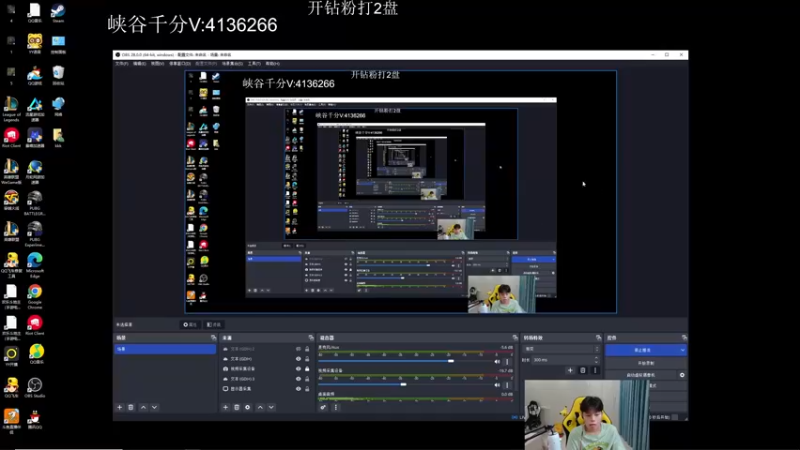The height and width of the screenshot is (450, 800).
Task: Click the OBS preview canvas
Action: [x=401, y=192]
